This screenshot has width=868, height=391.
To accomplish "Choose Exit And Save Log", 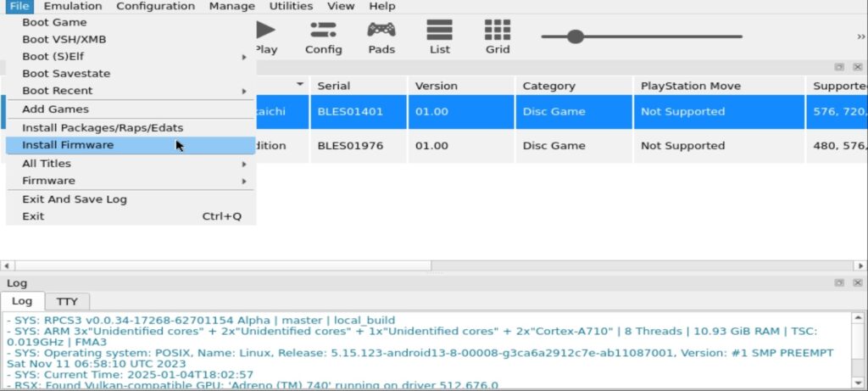I will pyautogui.click(x=131, y=199).
